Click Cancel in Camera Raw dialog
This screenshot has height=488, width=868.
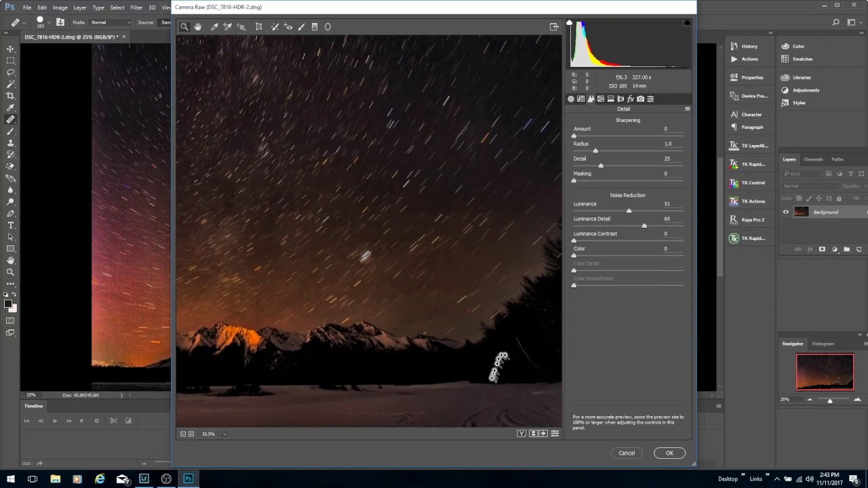(627, 453)
